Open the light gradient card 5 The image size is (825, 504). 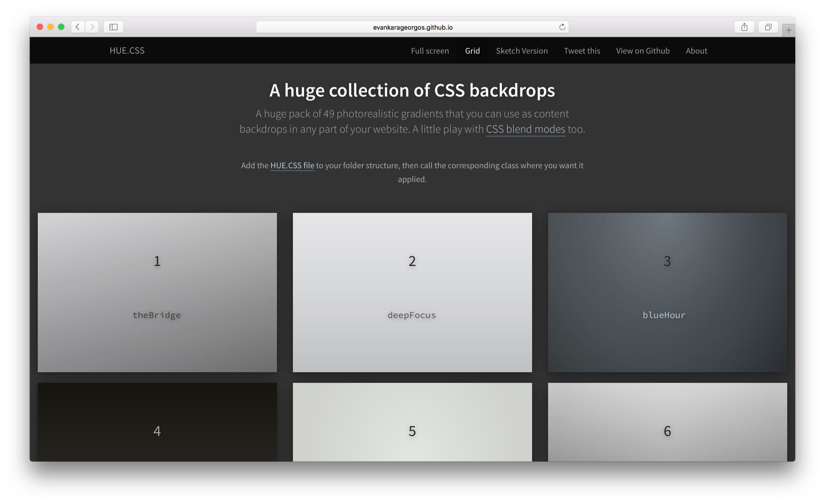coord(412,422)
